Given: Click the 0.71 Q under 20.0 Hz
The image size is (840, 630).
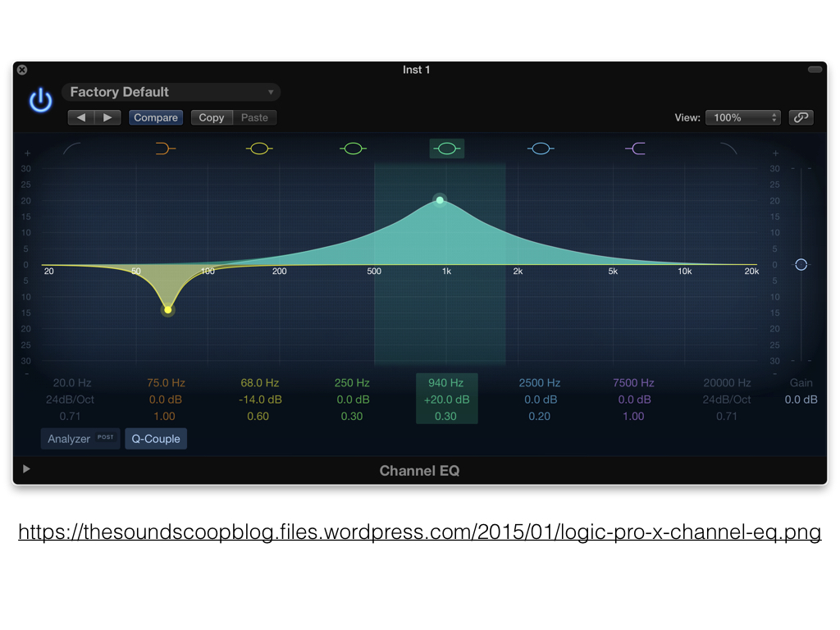Looking at the screenshot, I should pyautogui.click(x=71, y=416).
